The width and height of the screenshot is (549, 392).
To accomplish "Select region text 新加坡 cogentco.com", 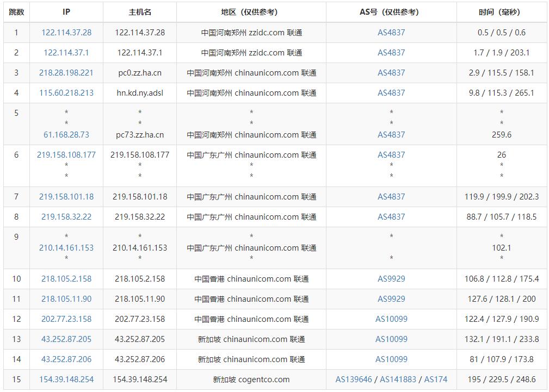I will click(x=251, y=379).
